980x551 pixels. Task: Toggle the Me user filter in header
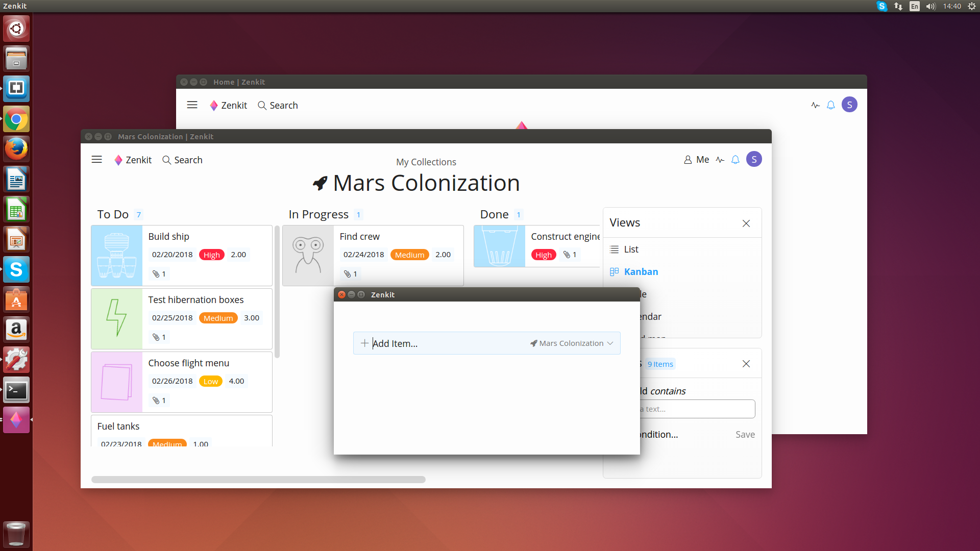click(696, 160)
